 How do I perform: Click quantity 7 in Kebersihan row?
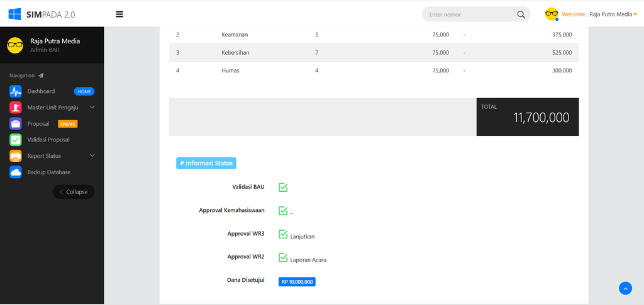coord(317,53)
